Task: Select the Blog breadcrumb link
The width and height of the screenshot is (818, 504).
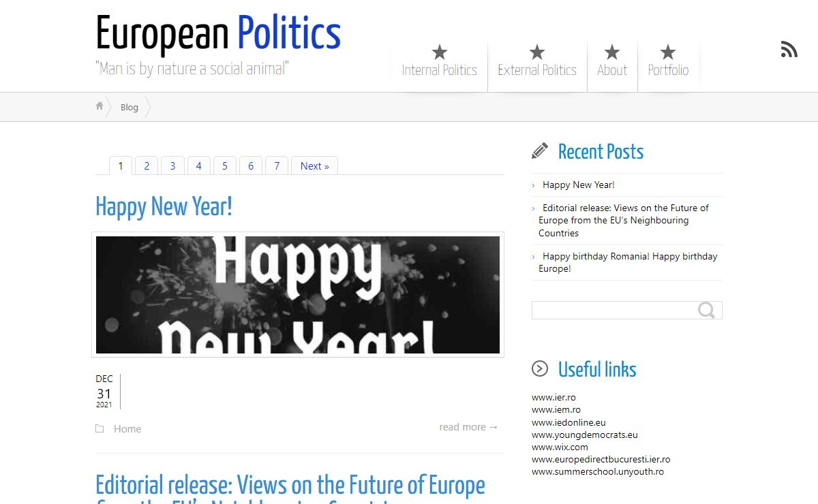Action: (x=130, y=107)
